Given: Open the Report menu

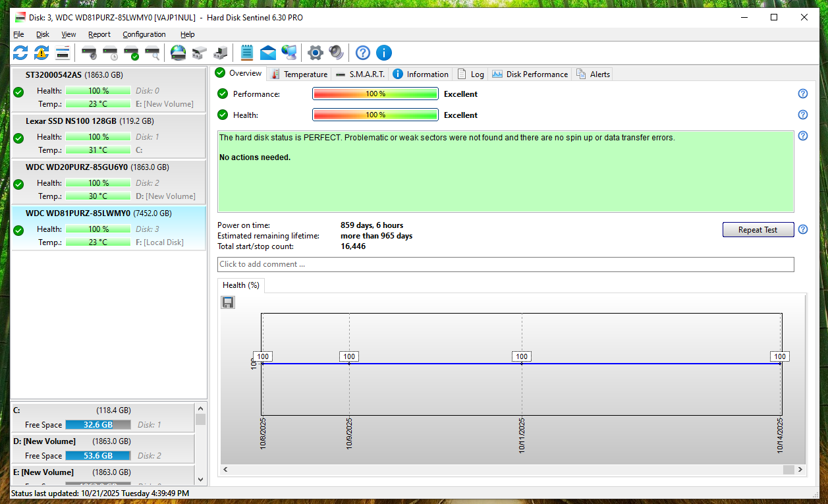Looking at the screenshot, I should point(99,34).
